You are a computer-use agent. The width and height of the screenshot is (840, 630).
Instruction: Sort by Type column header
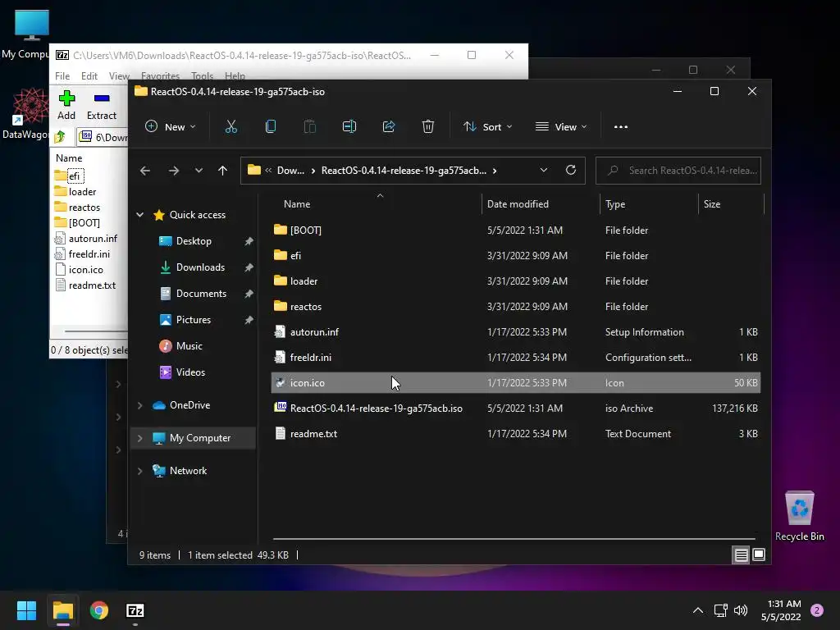click(650, 204)
